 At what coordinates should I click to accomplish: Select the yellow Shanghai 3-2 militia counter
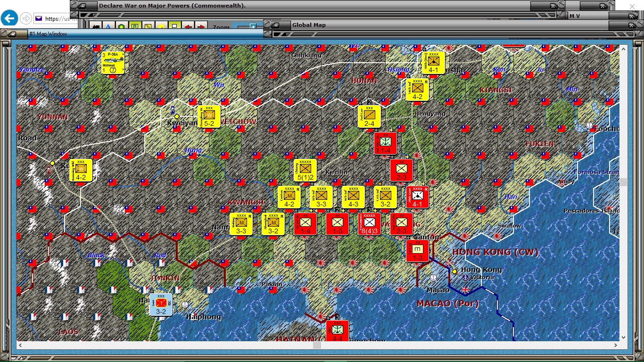tap(273, 224)
